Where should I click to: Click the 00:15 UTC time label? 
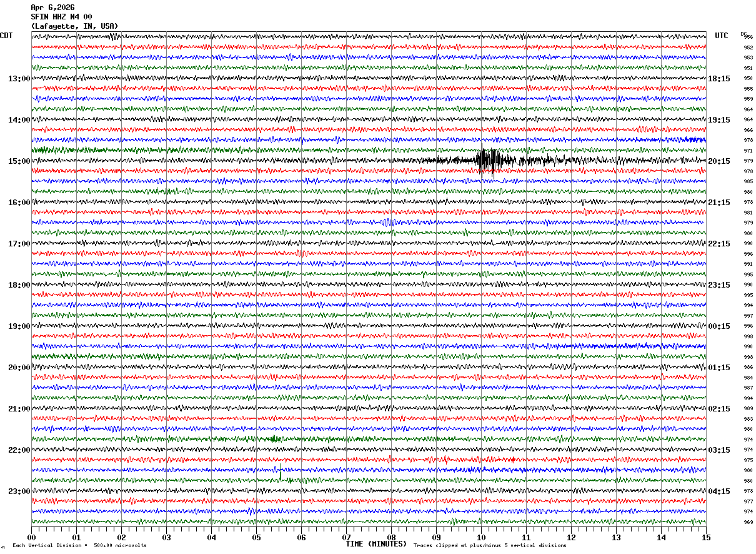(719, 326)
